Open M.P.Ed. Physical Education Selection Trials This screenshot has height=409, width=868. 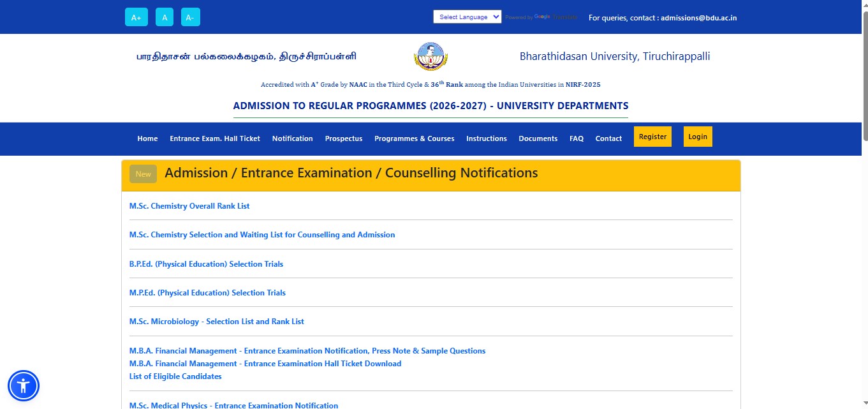(x=207, y=293)
